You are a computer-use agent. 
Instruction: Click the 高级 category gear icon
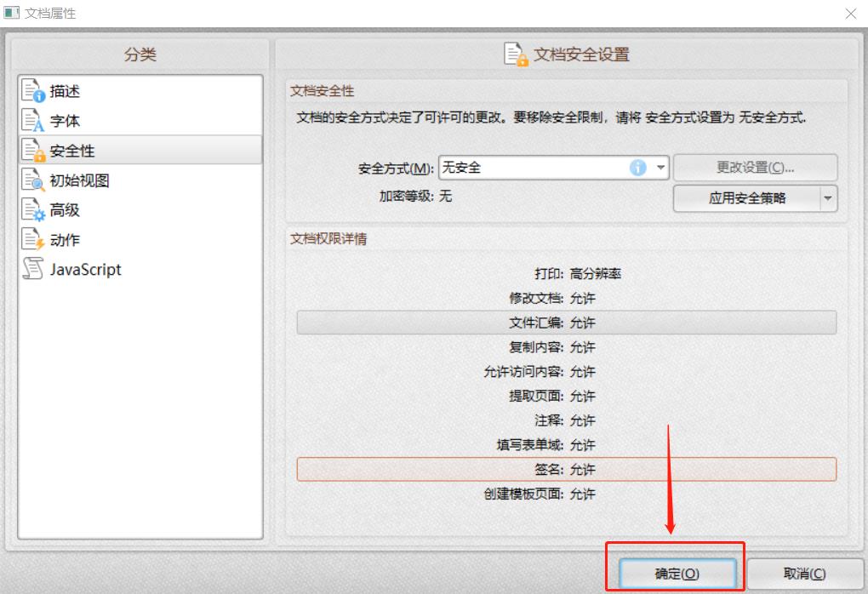(32, 210)
